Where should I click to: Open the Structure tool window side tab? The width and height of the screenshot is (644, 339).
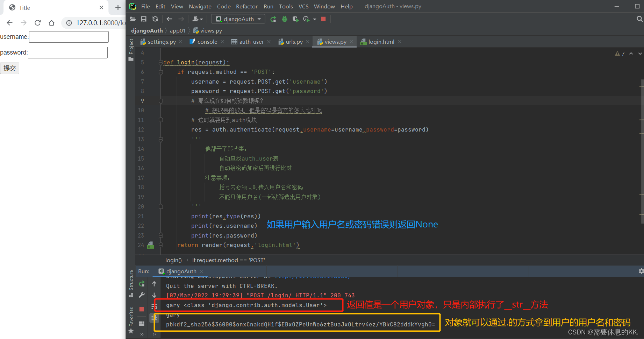pyautogui.click(x=131, y=283)
